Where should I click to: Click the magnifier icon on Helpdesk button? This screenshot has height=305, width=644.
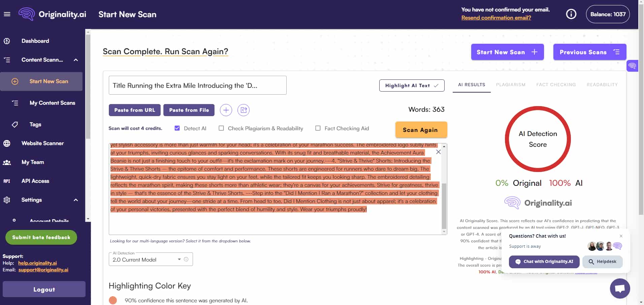[591, 262]
